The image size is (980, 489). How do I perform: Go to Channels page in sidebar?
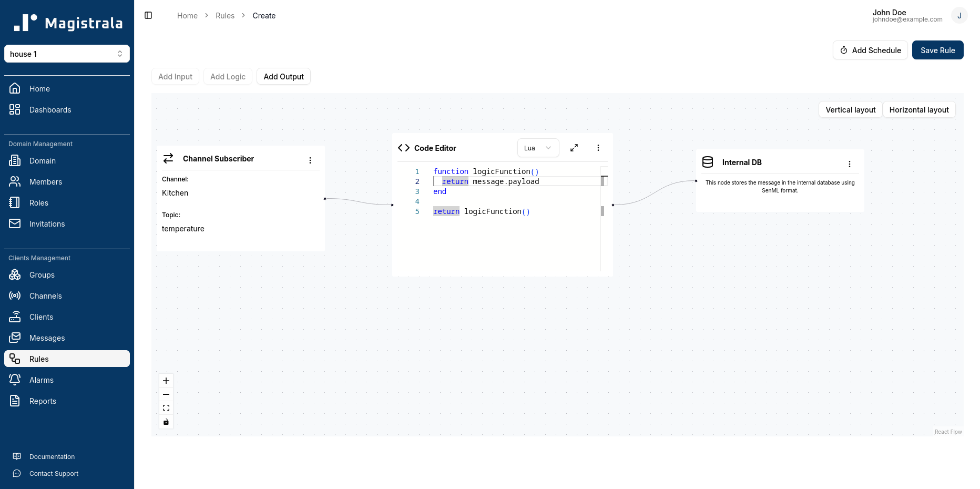pos(46,296)
